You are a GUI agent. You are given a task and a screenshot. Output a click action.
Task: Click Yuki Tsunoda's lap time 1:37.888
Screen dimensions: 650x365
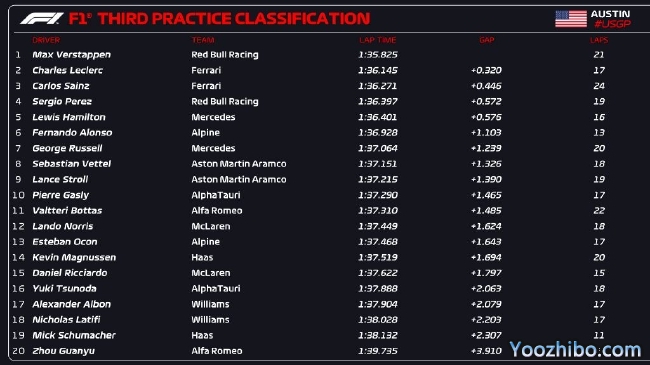(378, 289)
